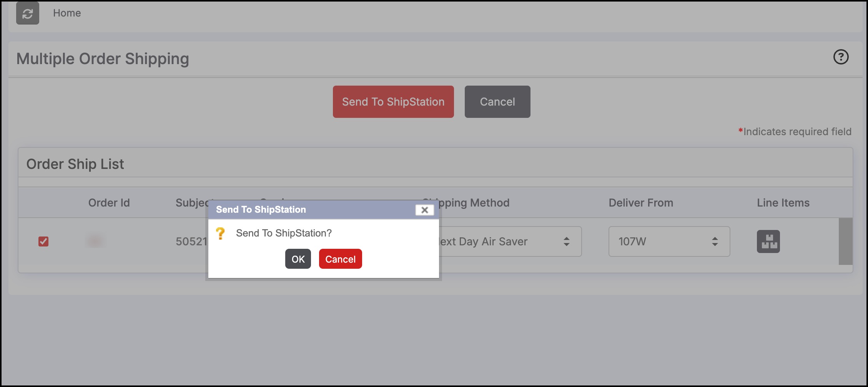Click the Multiple Order Shipping title
868x387 pixels.
103,59
